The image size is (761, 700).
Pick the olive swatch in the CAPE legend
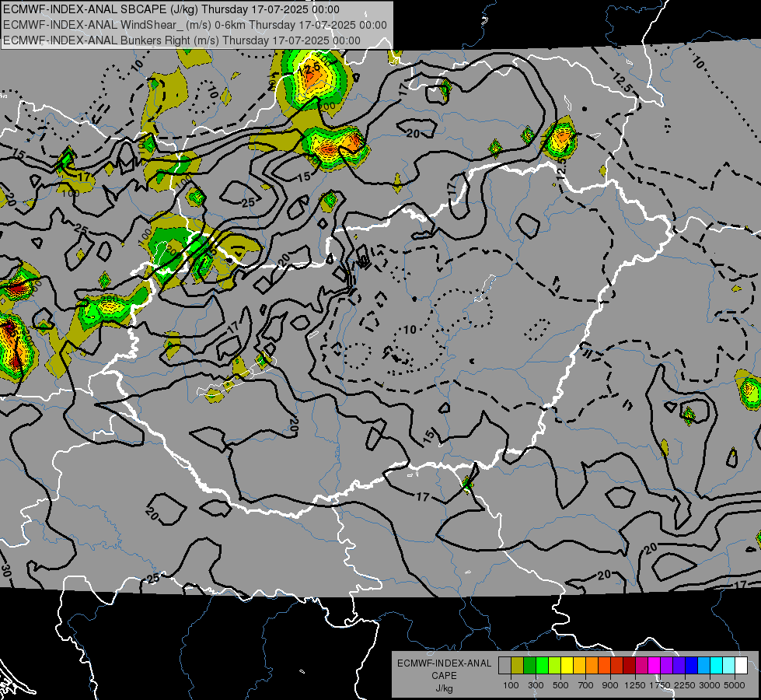coord(518,666)
